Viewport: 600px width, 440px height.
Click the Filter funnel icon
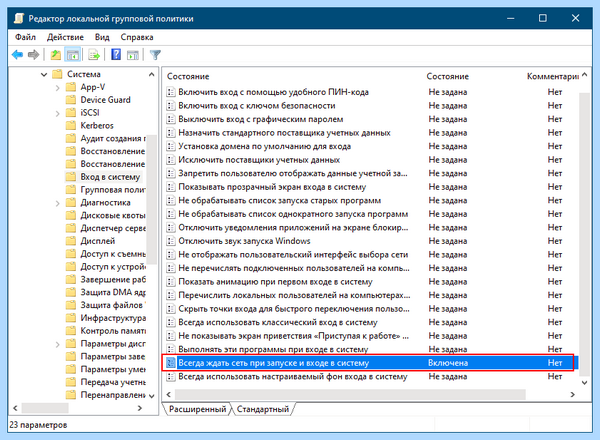point(155,55)
